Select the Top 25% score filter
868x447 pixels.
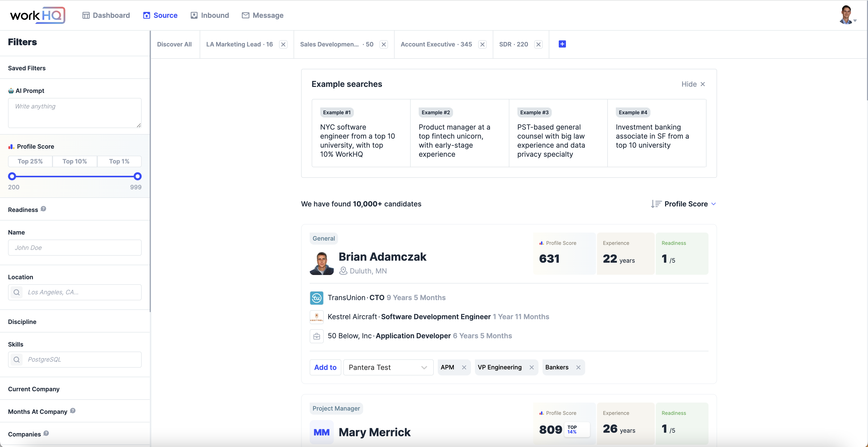click(30, 161)
